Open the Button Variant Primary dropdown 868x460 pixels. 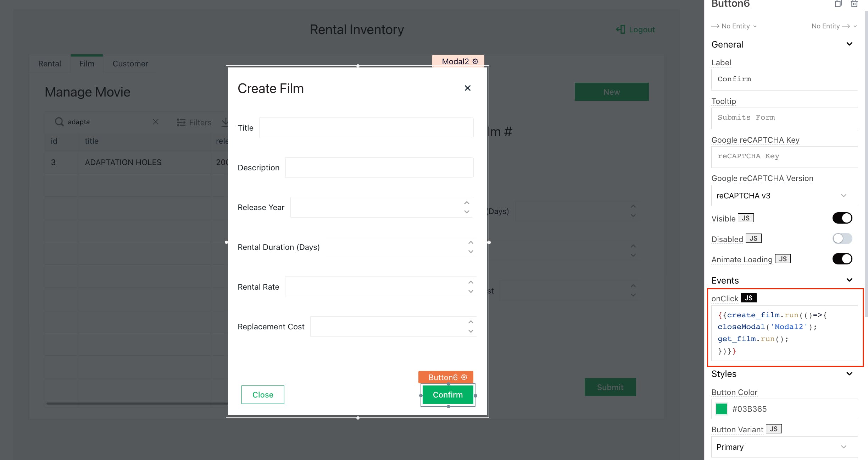tap(784, 447)
